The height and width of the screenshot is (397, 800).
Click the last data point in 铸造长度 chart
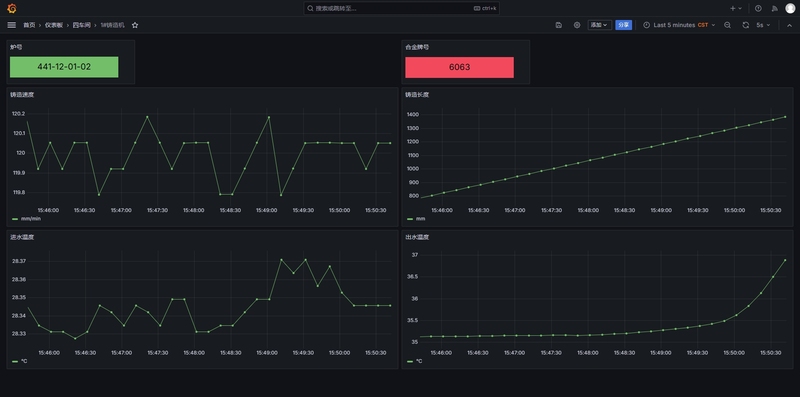[785, 117]
